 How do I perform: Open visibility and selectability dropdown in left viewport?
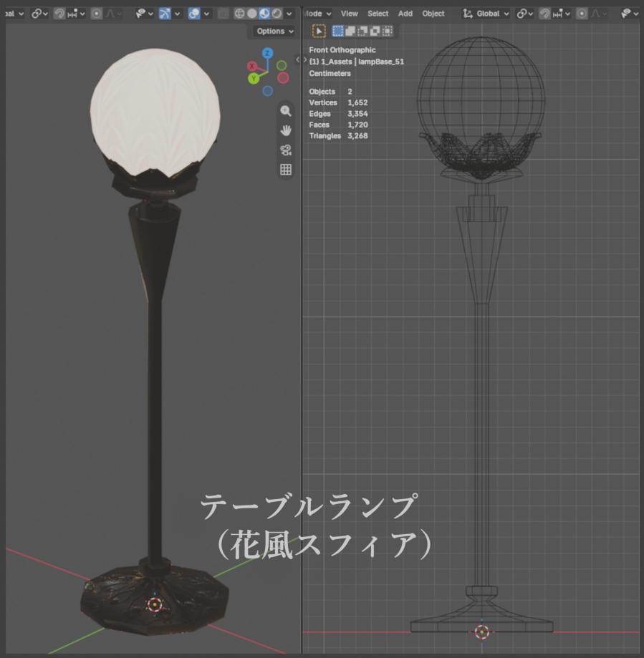click(144, 14)
